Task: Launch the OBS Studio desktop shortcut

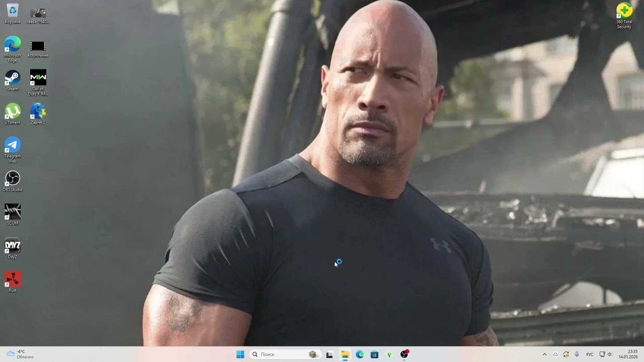Action: point(13,182)
